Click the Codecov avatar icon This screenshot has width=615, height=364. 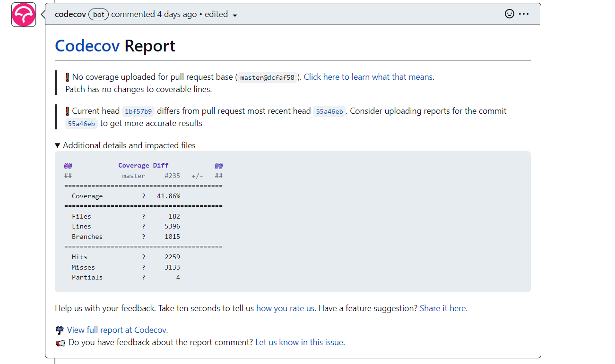point(23,15)
